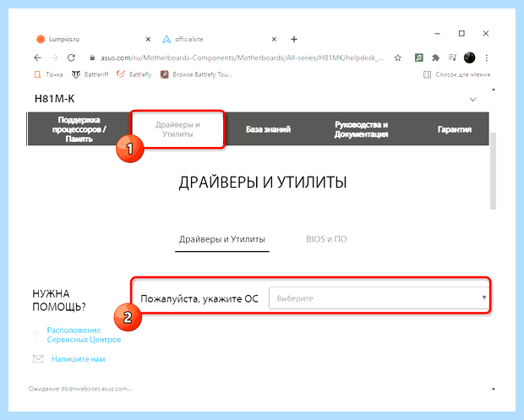Minimize the browser window

click(x=438, y=34)
